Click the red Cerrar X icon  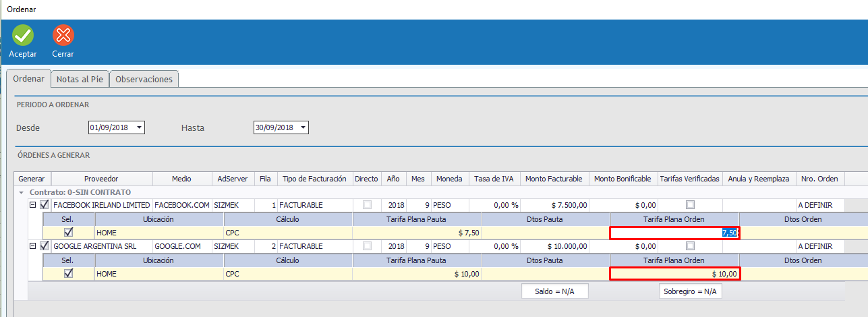[63, 35]
